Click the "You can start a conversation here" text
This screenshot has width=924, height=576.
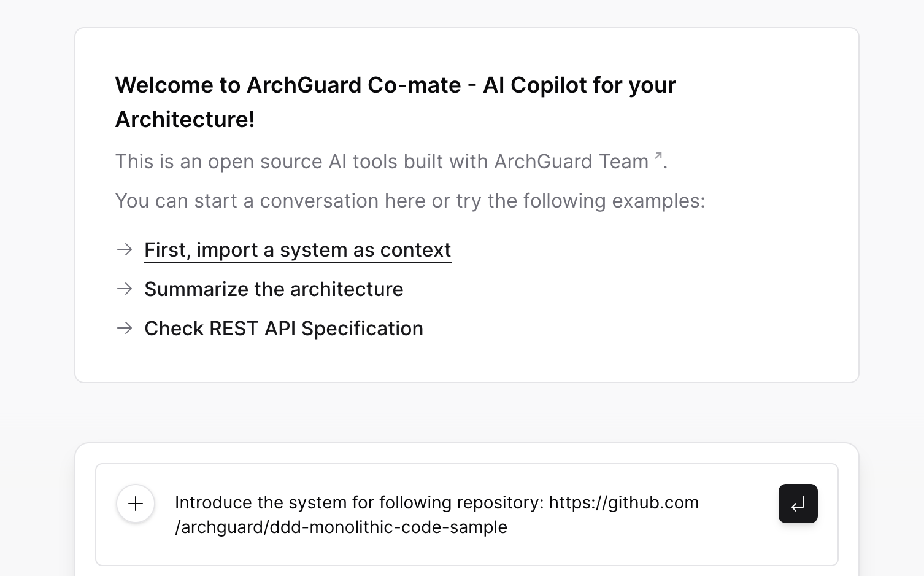click(410, 201)
